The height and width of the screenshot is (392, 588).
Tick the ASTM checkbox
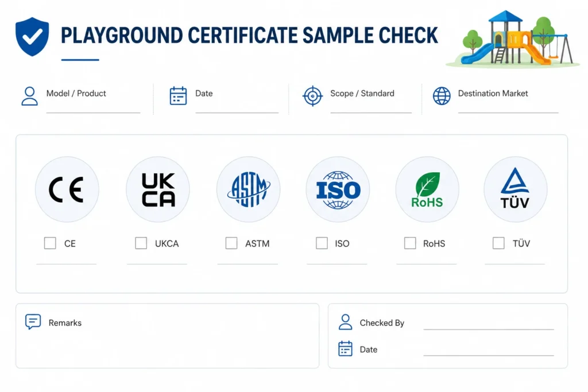pyautogui.click(x=231, y=243)
